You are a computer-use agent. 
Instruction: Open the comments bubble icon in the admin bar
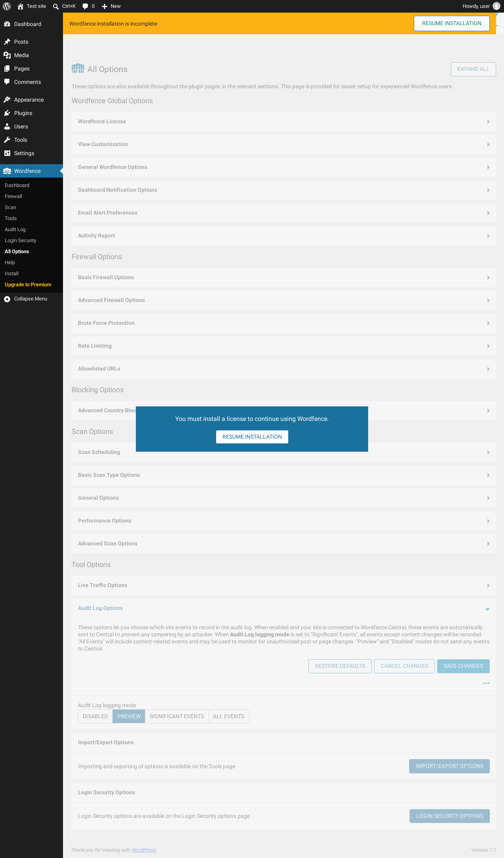click(x=85, y=6)
